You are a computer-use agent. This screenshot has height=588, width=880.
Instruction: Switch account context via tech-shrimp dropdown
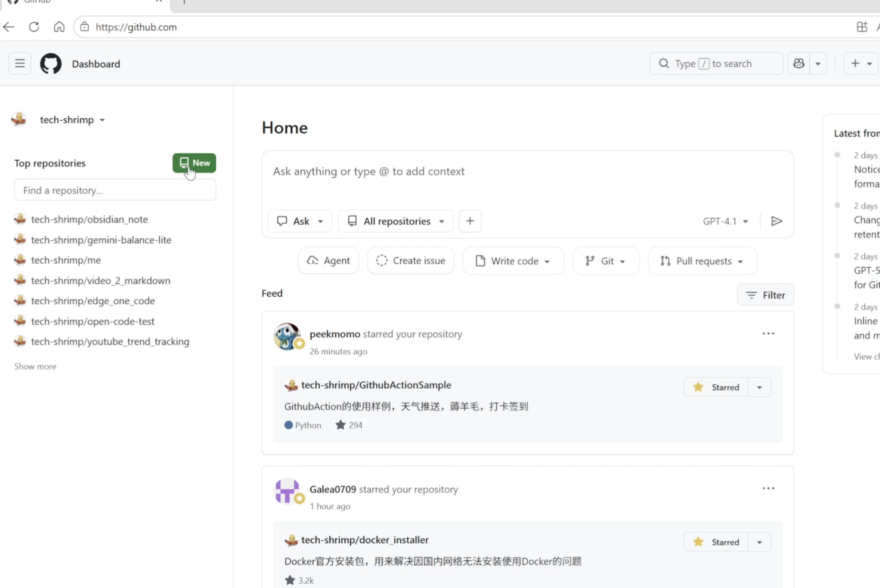tap(73, 120)
